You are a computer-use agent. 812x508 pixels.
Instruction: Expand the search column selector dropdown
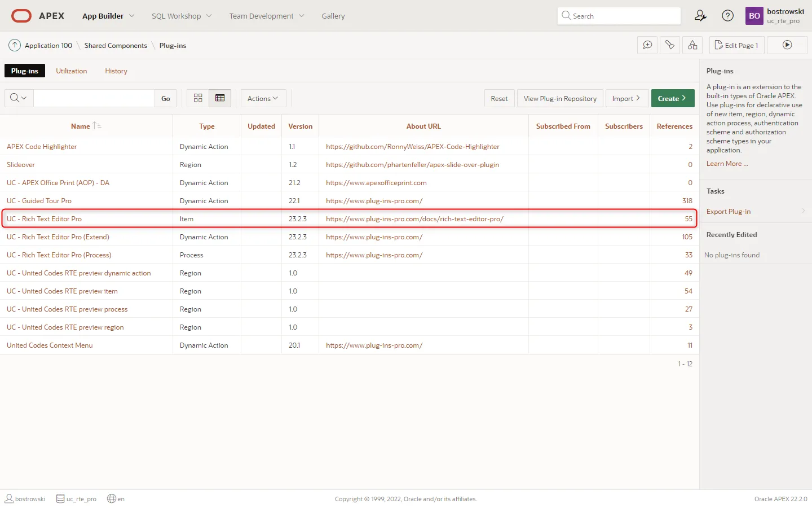pyautogui.click(x=19, y=98)
